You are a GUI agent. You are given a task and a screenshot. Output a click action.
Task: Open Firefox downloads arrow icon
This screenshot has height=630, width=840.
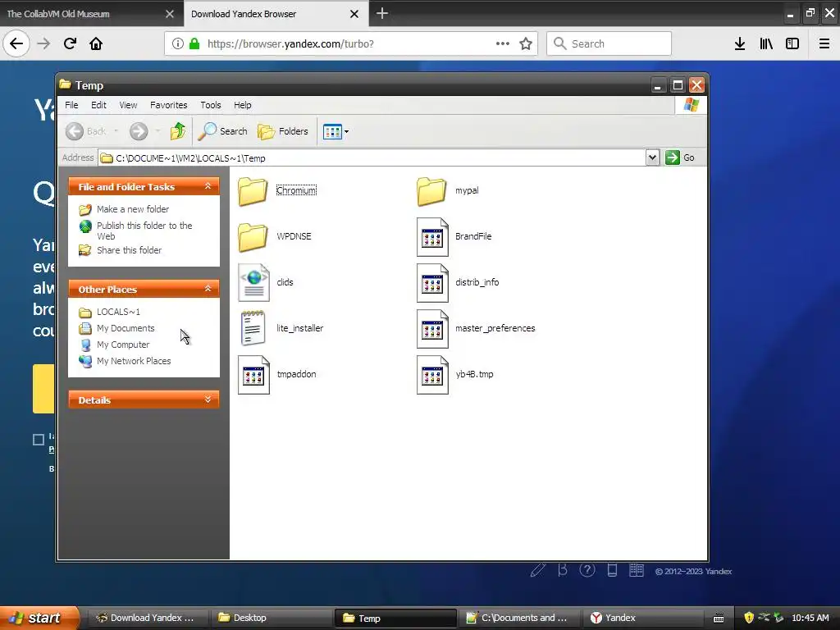pyautogui.click(x=740, y=44)
